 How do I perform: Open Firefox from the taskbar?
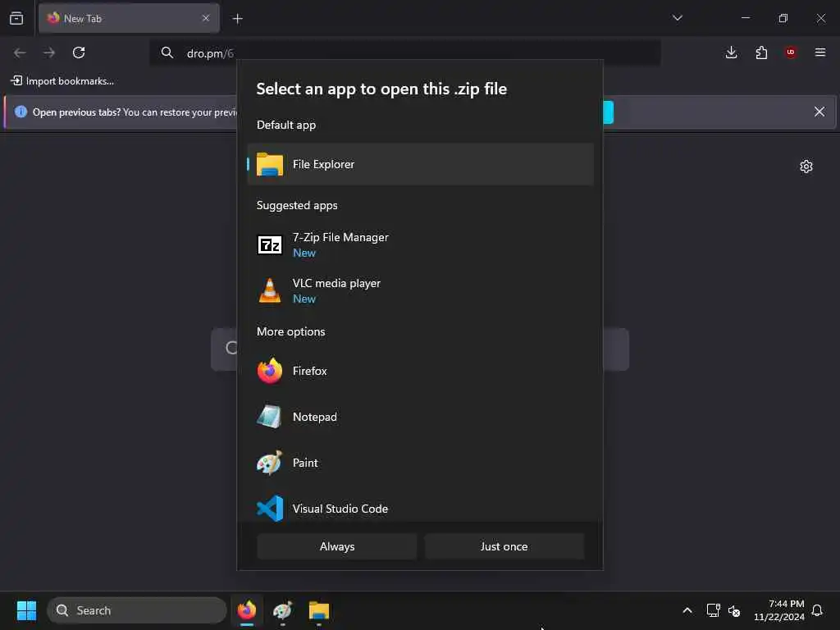pos(247,610)
